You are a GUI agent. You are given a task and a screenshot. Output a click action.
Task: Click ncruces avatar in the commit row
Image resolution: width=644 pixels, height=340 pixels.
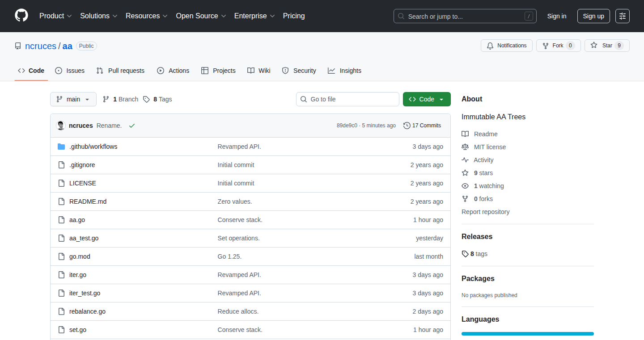[61, 126]
